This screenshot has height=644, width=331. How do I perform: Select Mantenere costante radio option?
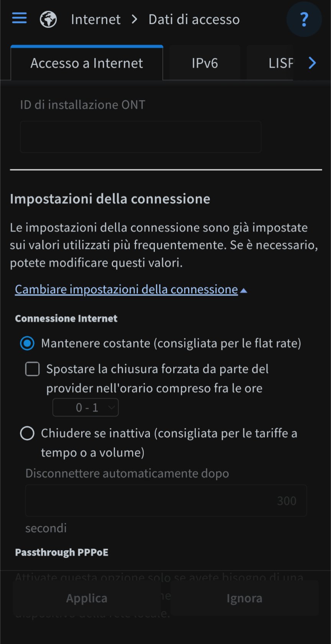click(x=27, y=343)
